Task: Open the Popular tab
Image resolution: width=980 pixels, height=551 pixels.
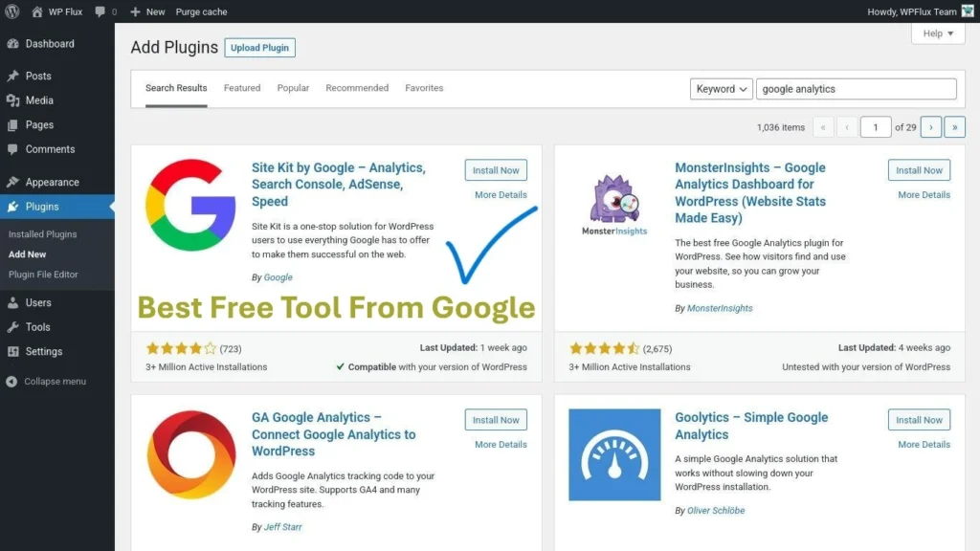Action: coord(293,87)
